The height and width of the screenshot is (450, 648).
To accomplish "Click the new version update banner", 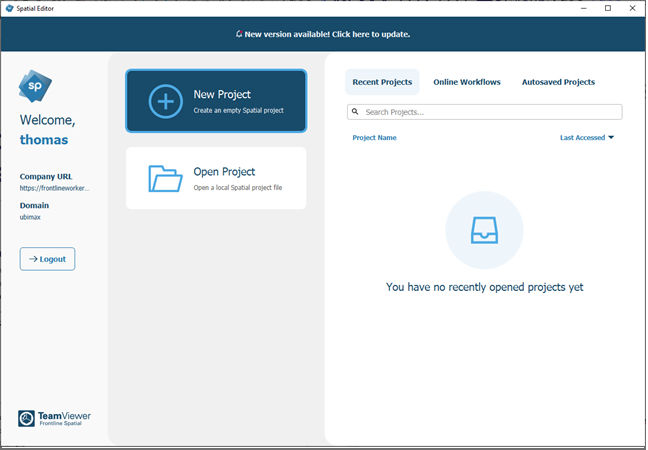I will (323, 34).
